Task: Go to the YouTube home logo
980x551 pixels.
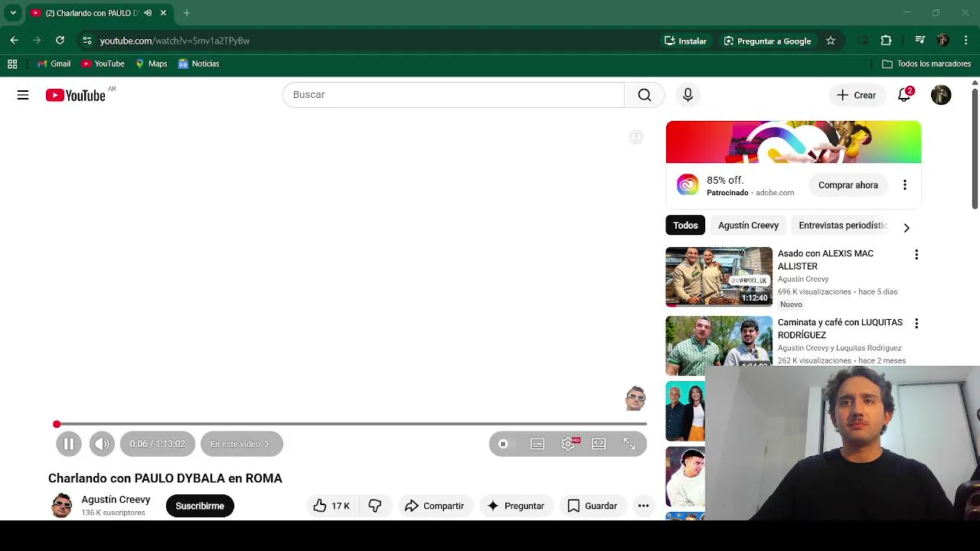Action: tap(75, 95)
